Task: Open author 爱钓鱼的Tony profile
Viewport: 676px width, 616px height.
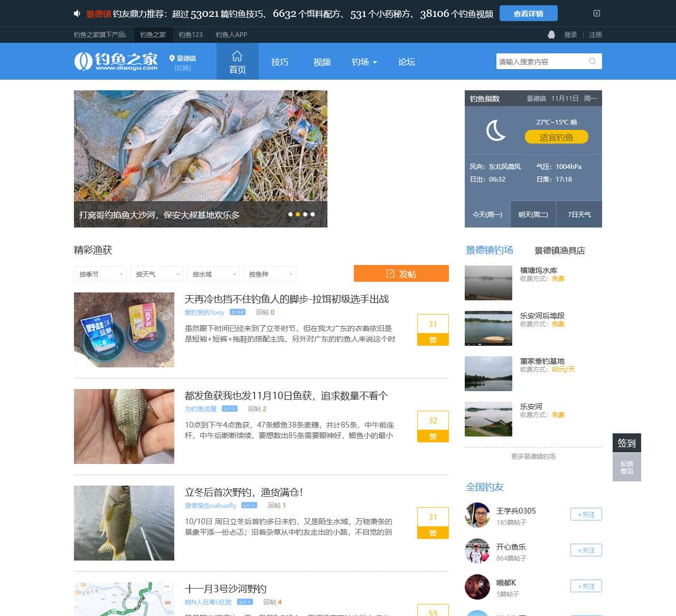Action: (204, 312)
